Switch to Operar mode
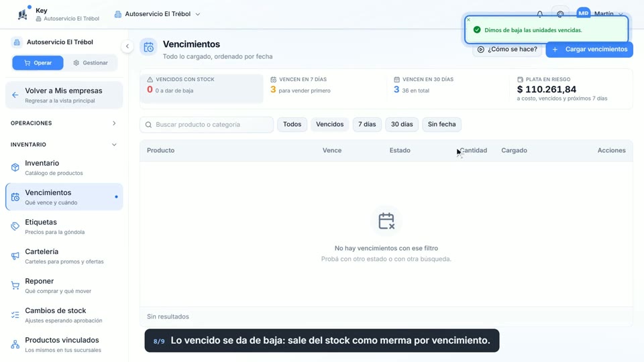Screen dimensions: 644x362 (x=38, y=63)
